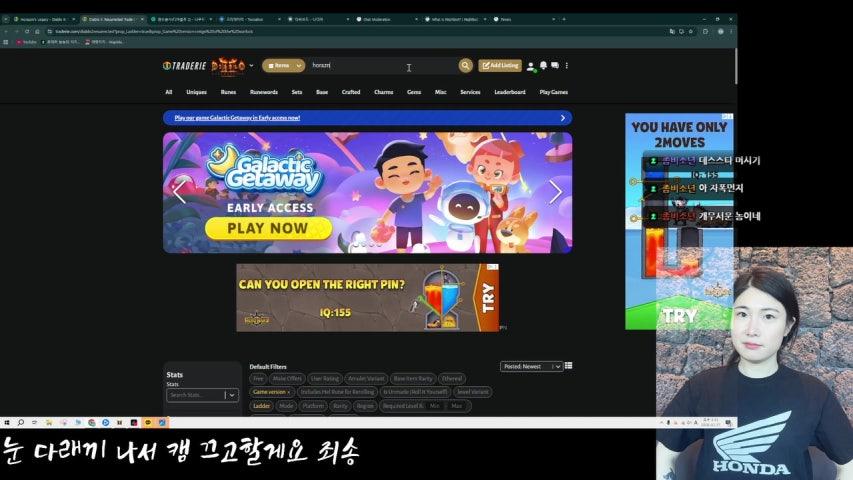Open the Misc category
The width and height of the screenshot is (853, 480).
coord(441,92)
